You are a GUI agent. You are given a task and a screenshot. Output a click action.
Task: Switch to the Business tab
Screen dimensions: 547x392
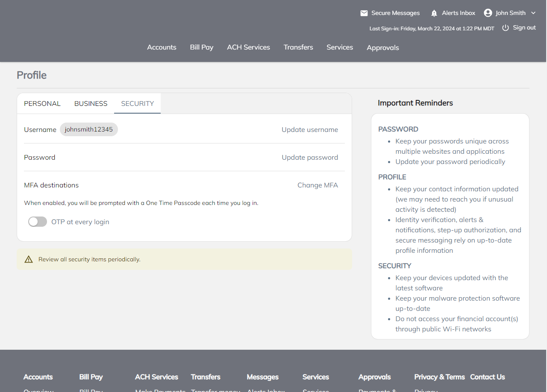click(91, 103)
